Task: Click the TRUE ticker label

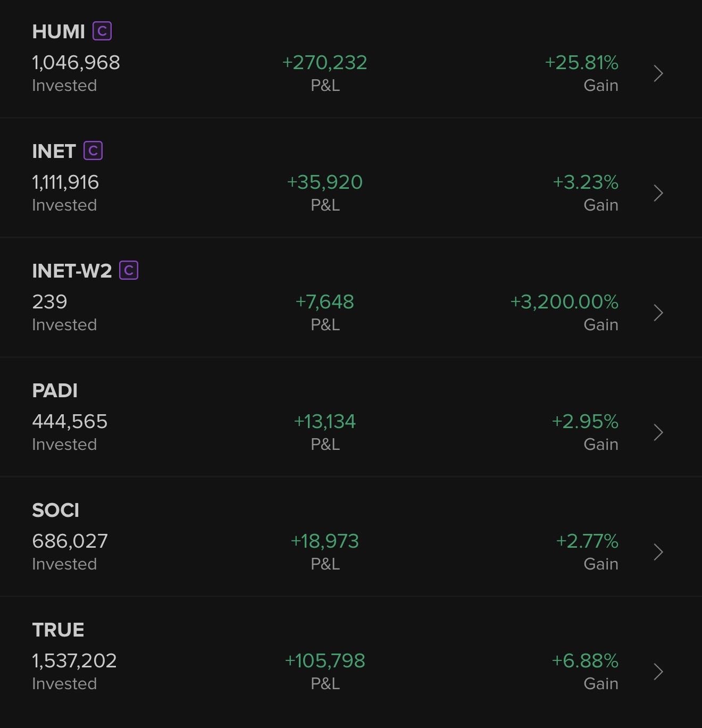Action: click(58, 630)
